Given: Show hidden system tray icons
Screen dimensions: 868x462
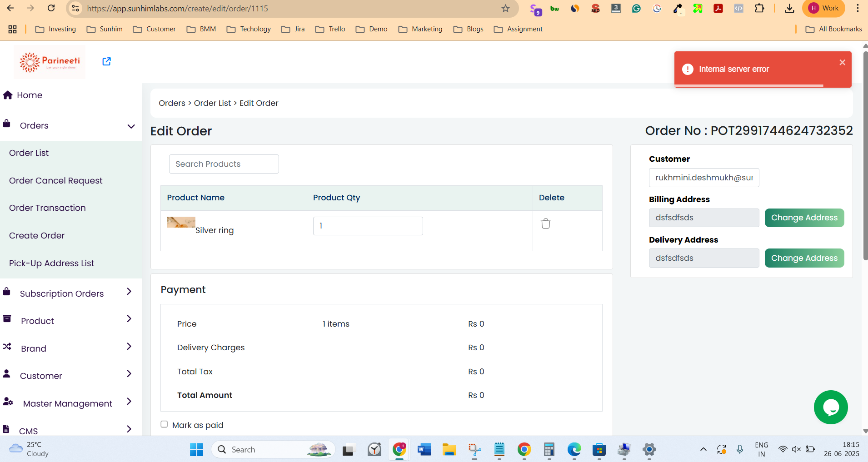Looking at the screenshot, I should pyautogui.click(x=703, y=450).
